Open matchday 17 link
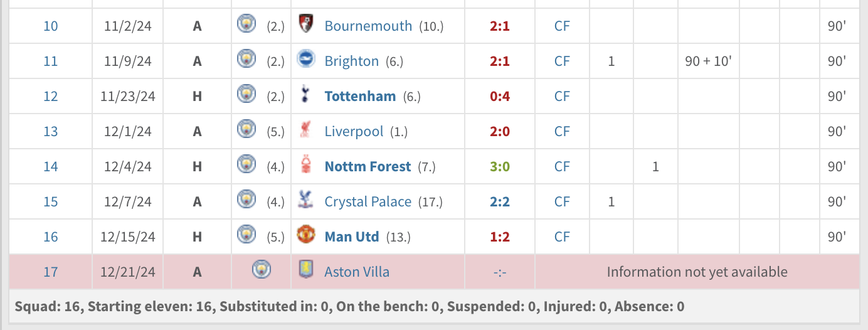This screenshot has height=330, width=868. (50, 272)
